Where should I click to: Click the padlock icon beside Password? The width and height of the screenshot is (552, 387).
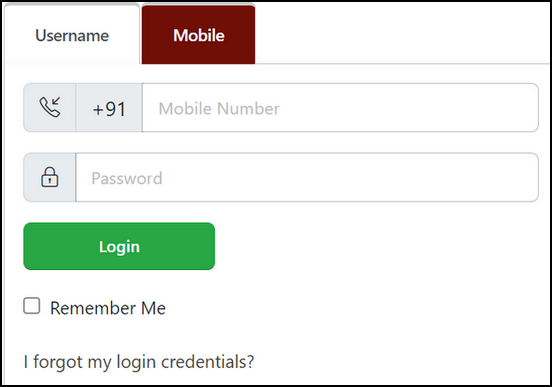click(50, 177)
